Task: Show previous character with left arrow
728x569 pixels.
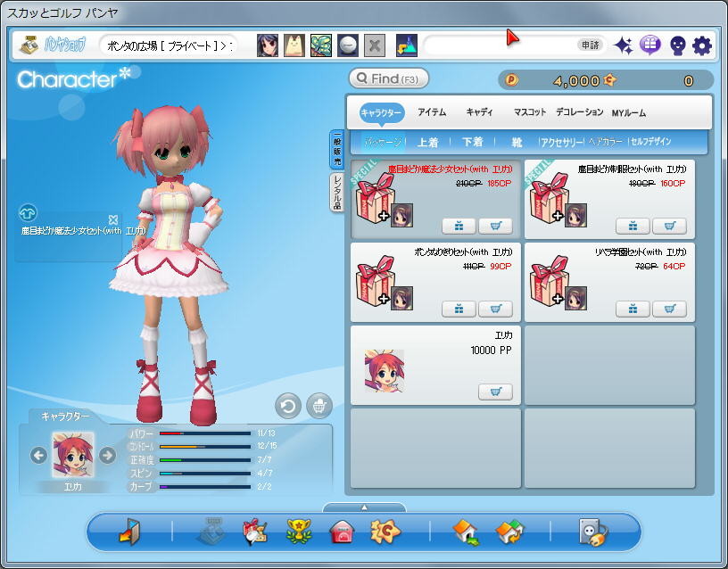Action: (x=38, y=456)
